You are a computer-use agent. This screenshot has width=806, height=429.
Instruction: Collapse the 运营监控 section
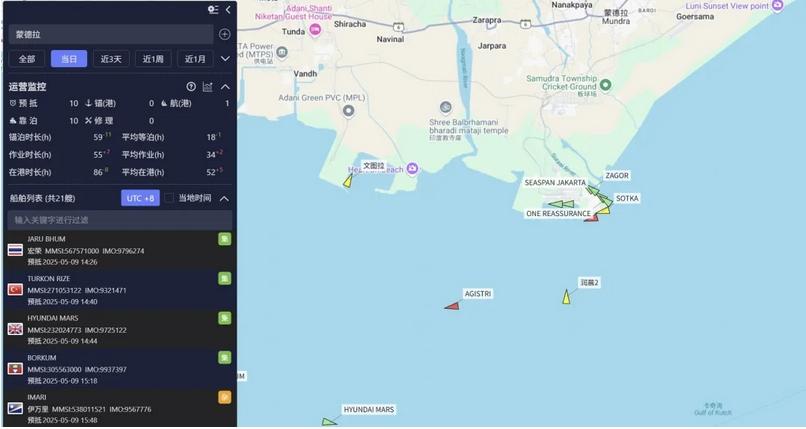pos(225,87)
